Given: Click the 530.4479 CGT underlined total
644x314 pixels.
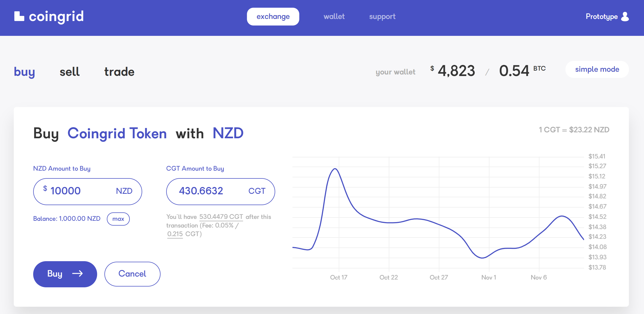Looking at the screenshot, I should [x=221, y=217].
